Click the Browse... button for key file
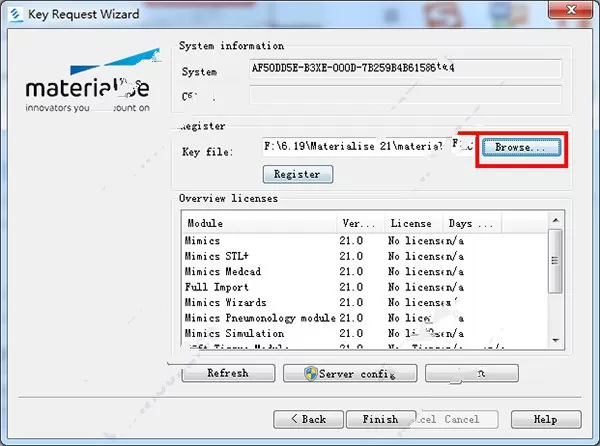 tap(521, 148)
